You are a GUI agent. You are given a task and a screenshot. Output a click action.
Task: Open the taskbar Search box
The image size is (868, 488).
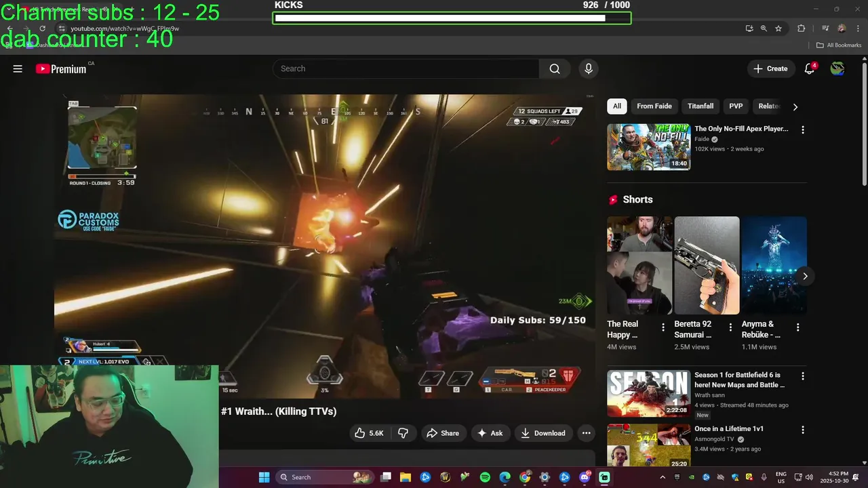[325, 477]
